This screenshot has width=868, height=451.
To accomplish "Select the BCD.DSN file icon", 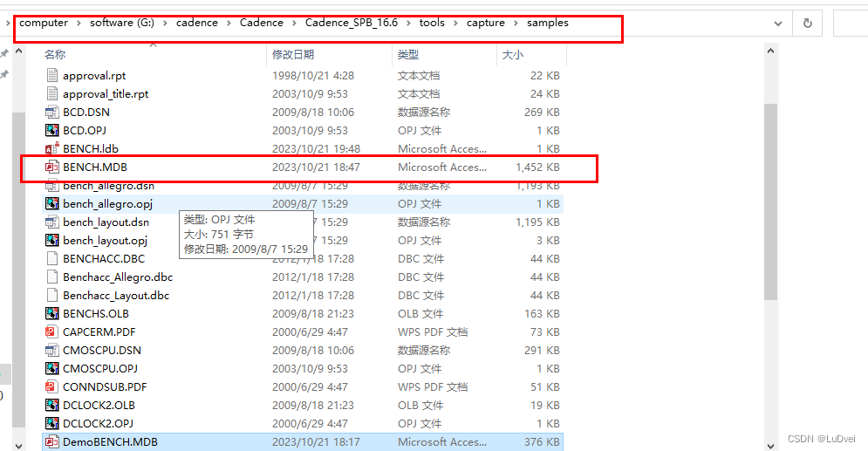I will coord(52,112).
